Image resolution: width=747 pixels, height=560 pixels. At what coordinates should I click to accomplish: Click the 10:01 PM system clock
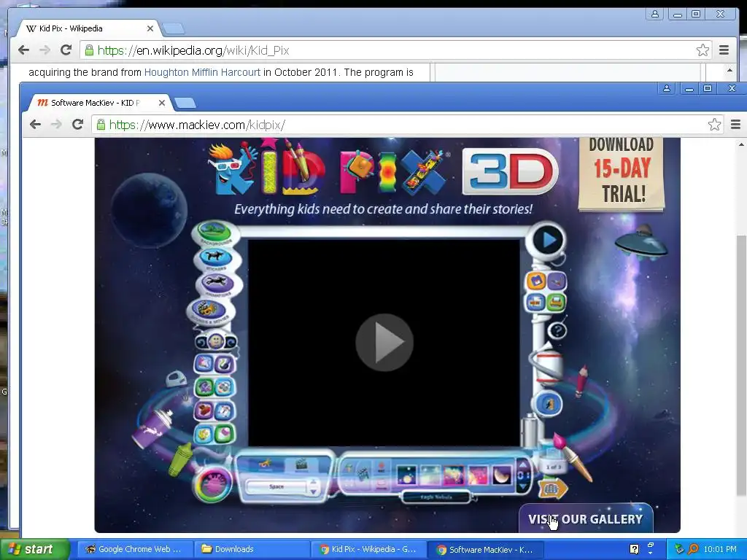720,549
